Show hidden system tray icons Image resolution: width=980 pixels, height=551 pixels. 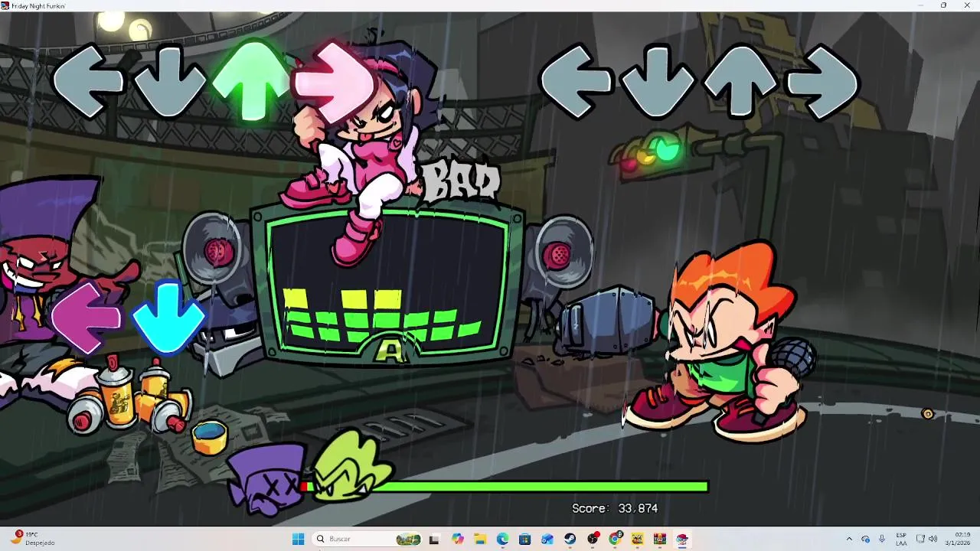coord(848,539)
